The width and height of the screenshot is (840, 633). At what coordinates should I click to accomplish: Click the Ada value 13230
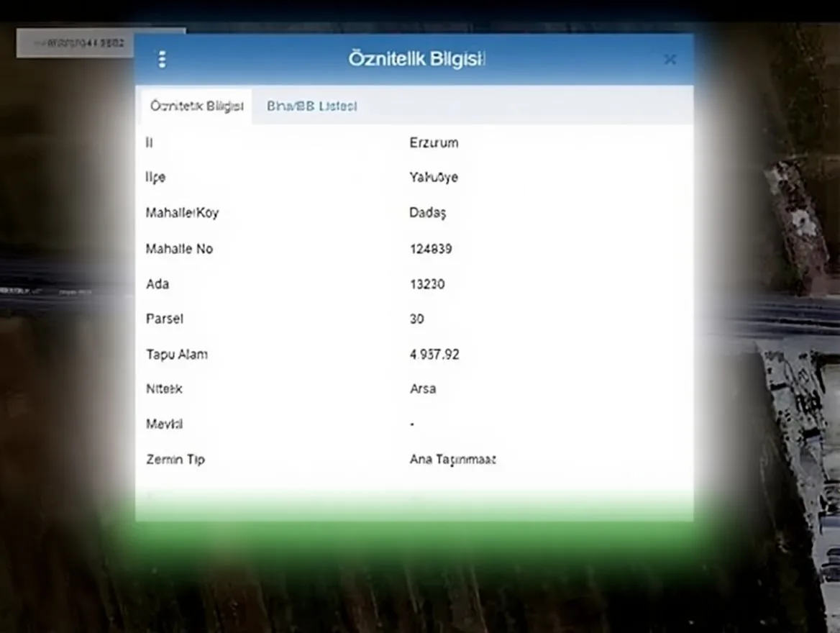[427, 284]
